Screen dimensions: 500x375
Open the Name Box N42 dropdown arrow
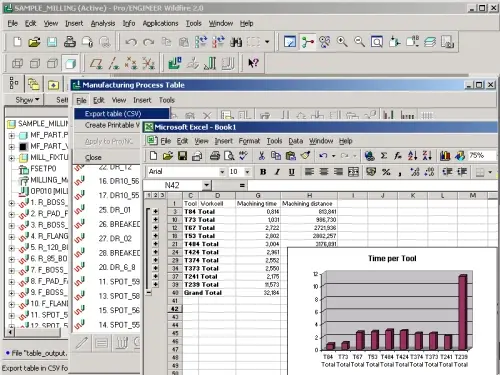[207, 185]
